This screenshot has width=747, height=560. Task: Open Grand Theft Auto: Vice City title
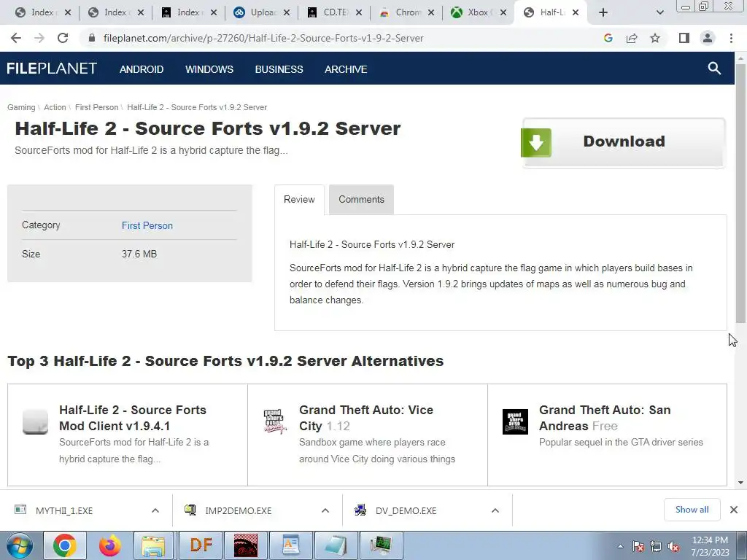click(366, 418)
